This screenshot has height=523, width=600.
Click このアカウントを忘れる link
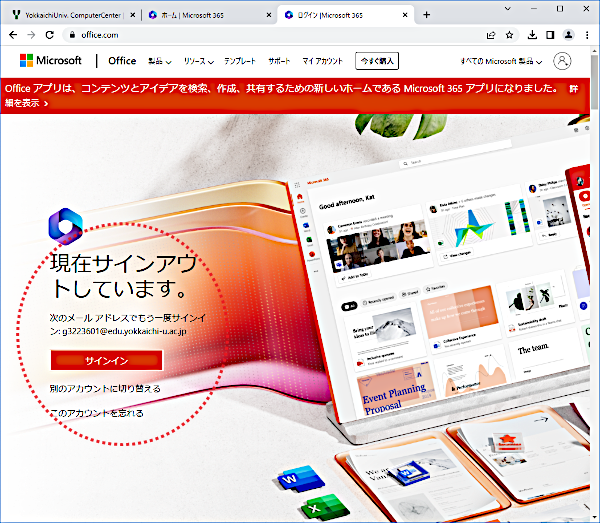click(x=97, y=413)
